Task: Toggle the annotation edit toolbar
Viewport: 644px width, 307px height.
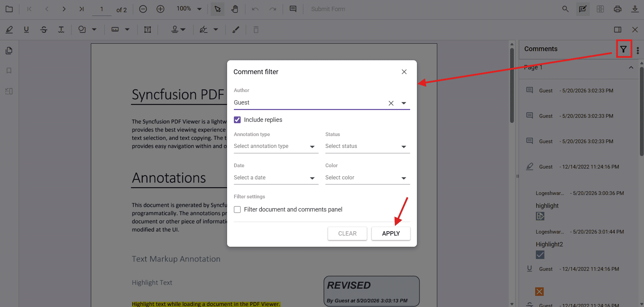Action: click(x=583, y=9)
